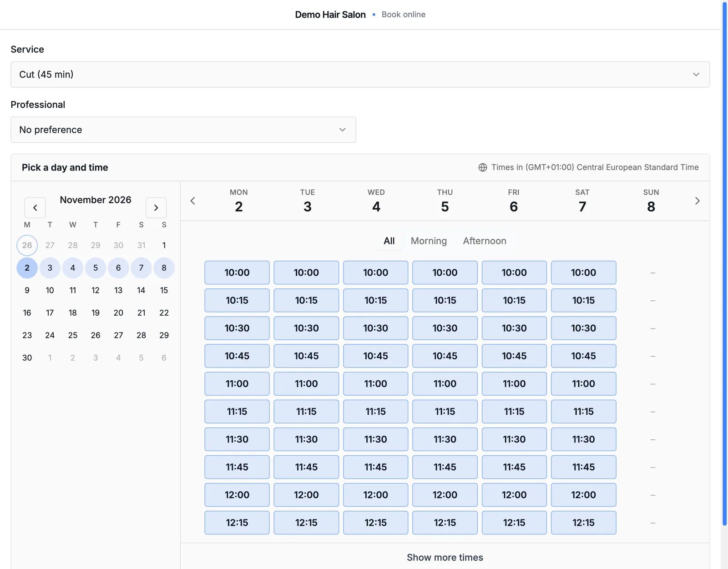Book Saturday 7 at 12:00
The image size is (728, 569).
584,495
